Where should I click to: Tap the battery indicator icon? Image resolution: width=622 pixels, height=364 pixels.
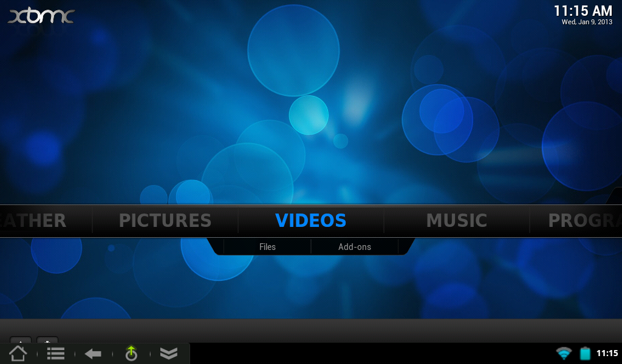[585, 353]
